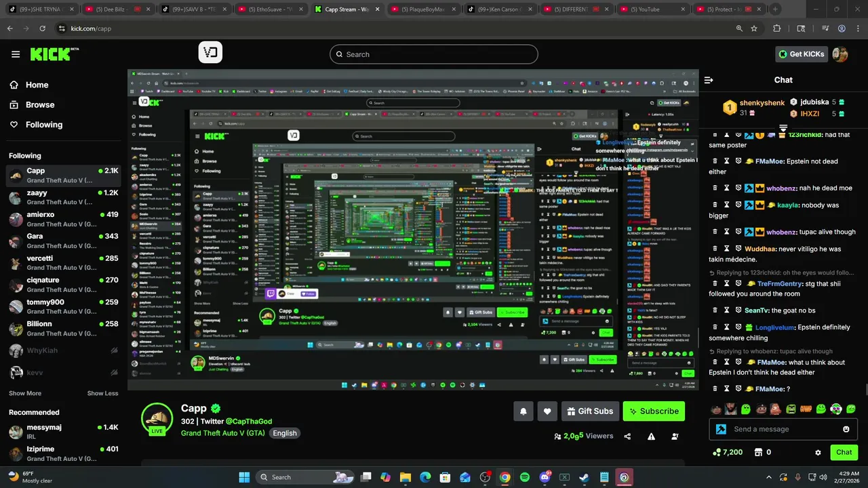The image size is (868, 488).
Task: Click username TreFrmGentry in chat
Action: pyautogui.click(x=780, y=284)
